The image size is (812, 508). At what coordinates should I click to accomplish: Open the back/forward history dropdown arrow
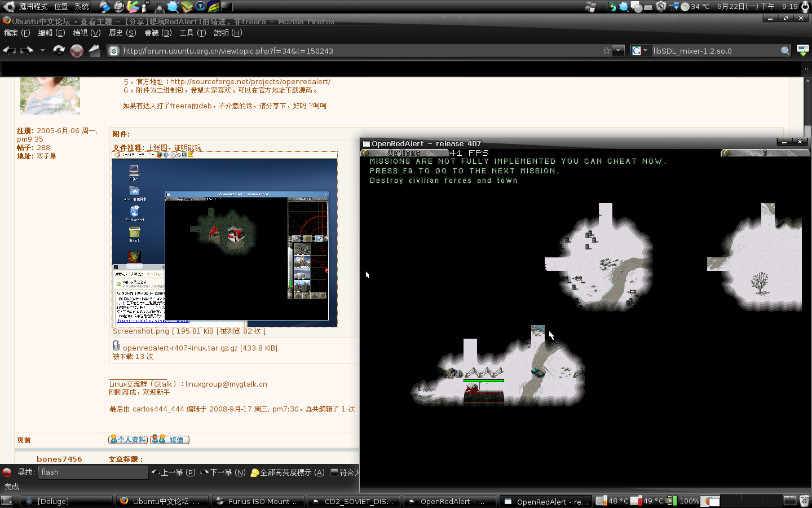(x=42, y=51)
